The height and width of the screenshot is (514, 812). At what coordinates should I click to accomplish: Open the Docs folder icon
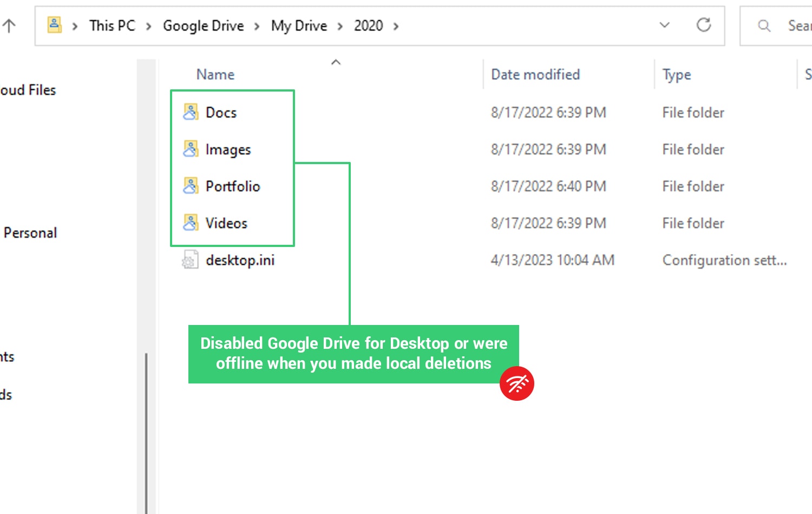click(x=191, y=112)
